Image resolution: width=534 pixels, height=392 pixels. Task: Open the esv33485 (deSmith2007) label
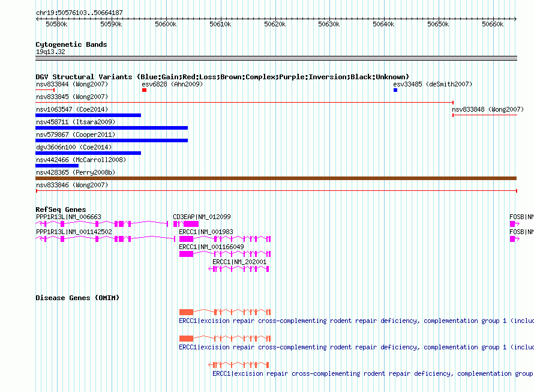(x=433, y=84)
